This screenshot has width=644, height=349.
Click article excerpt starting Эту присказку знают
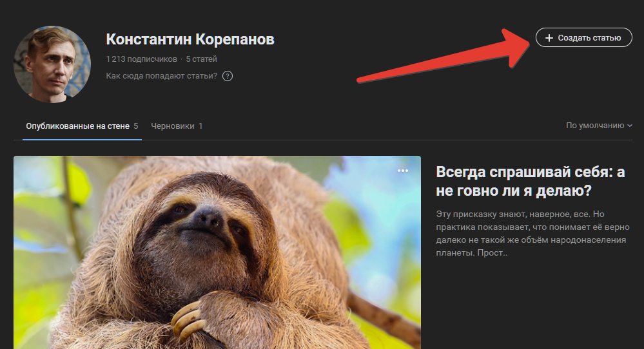tap(532, 233)
